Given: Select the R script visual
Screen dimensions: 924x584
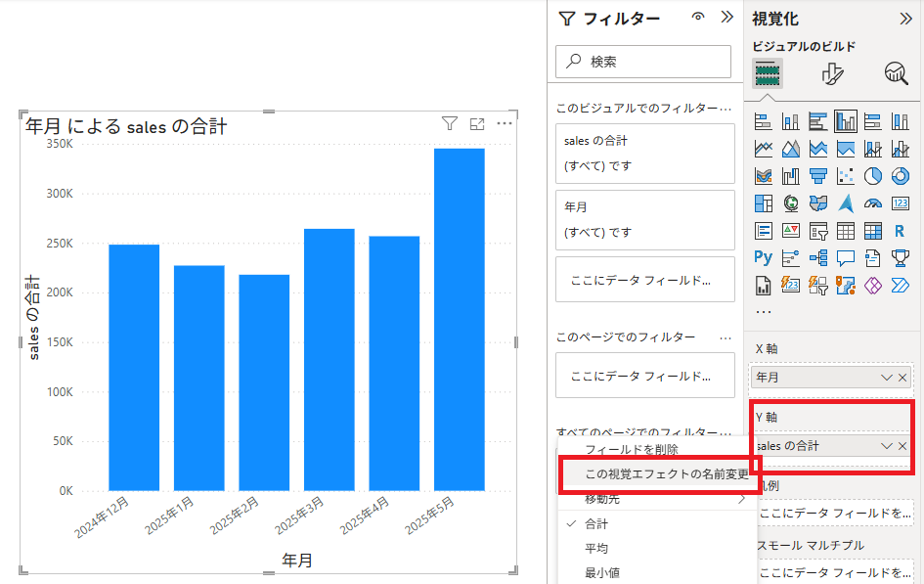Looking at the screenshot, I should 901,231.
